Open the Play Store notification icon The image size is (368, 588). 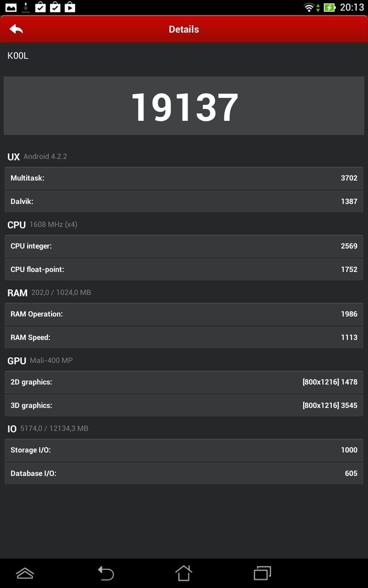[x=70, y=7]
